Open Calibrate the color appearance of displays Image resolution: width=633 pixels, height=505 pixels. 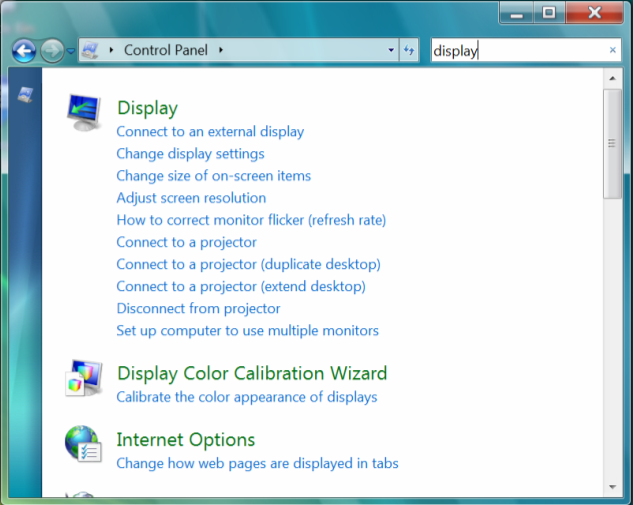coord(247,397)
